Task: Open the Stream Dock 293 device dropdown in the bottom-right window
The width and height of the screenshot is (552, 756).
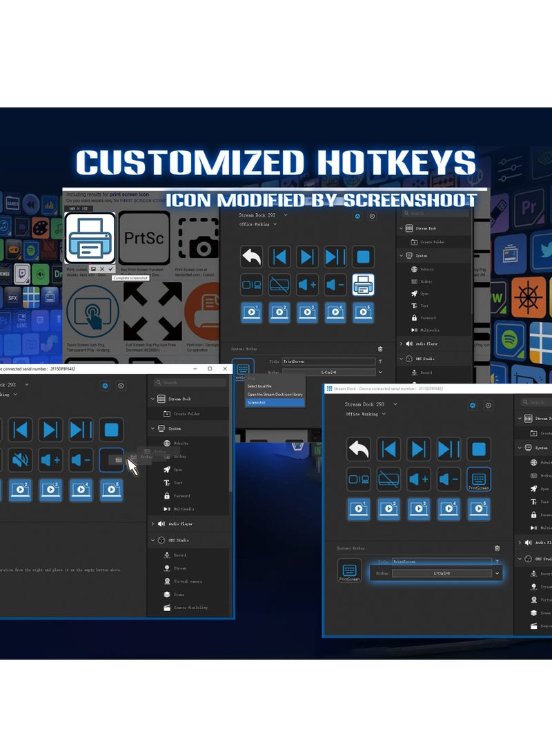Action: tap(395, 404)
